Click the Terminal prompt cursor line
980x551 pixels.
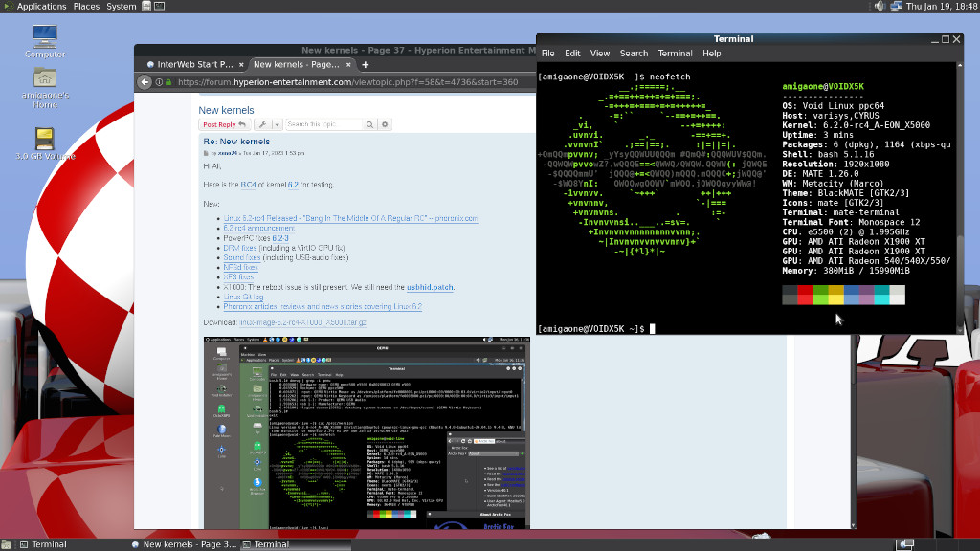[x=595, y=329]
